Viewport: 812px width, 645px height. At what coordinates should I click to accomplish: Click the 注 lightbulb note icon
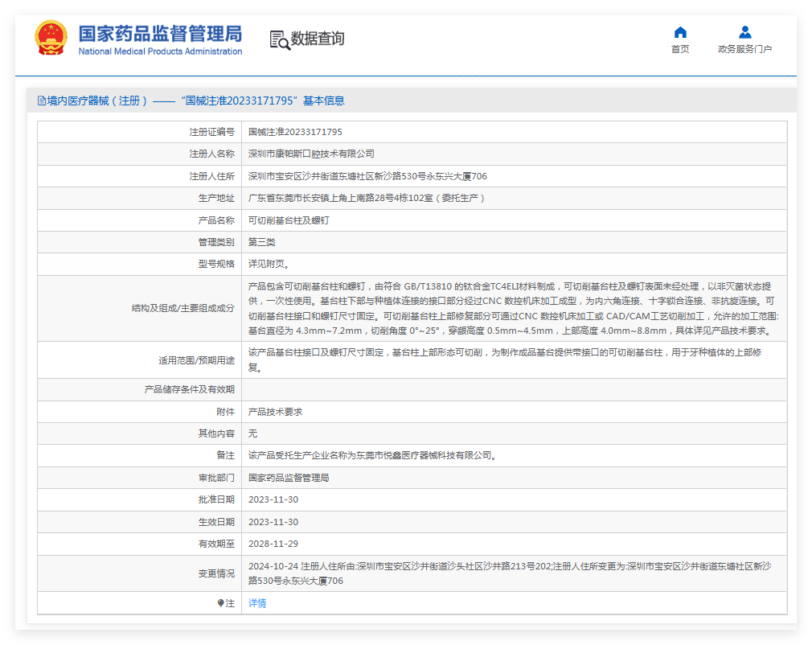click(x=221, y=603)
